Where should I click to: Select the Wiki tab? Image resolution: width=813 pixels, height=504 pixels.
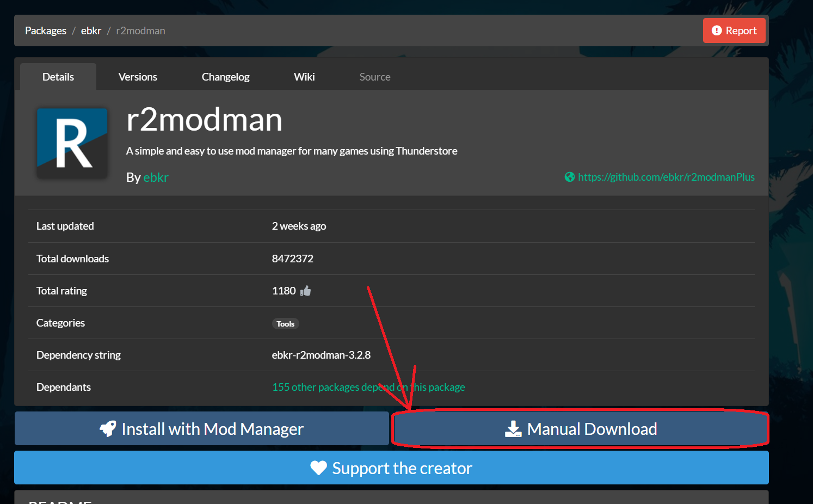tap(304, 77)
